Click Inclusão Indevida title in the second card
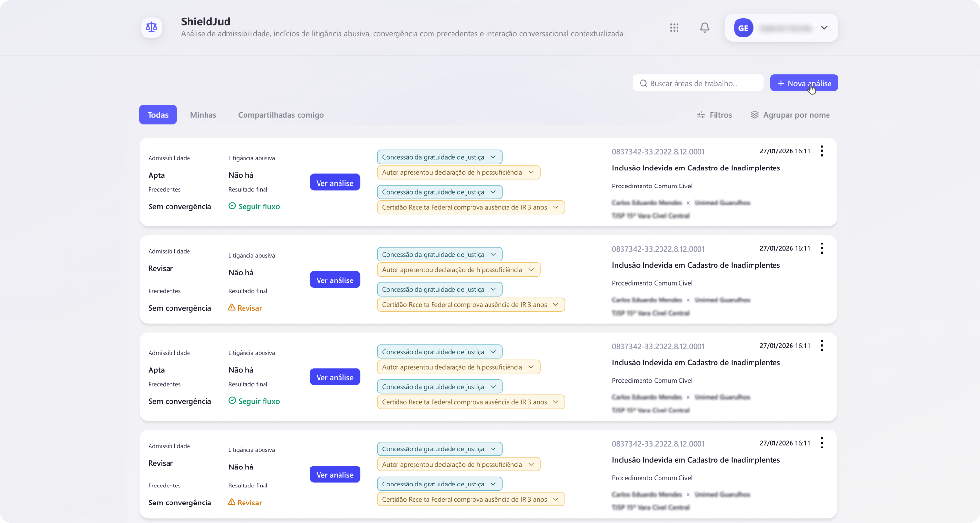Viewport: 980px width, 523px height. click(696, 265)
